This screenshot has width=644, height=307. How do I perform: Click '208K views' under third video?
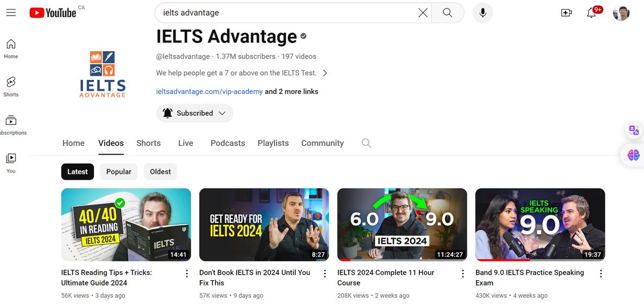click(353, 296)
